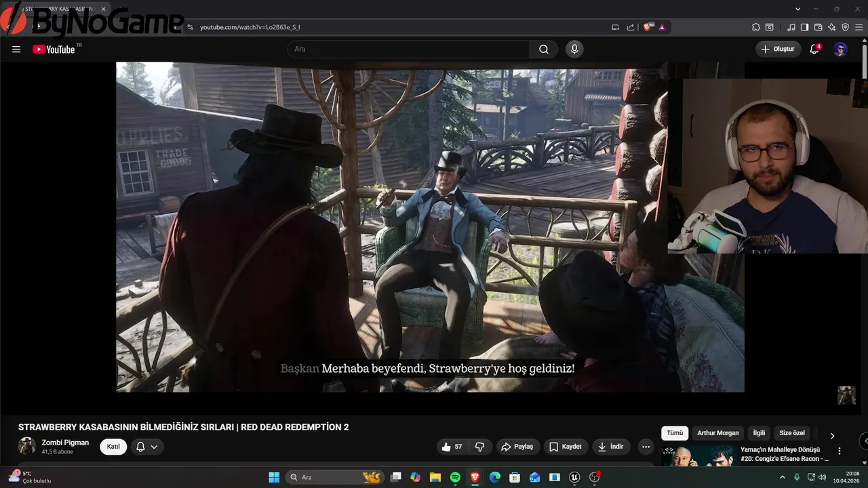Select the Tümü filter chip
Viewport: 868px width, 488px height.
click(675, 433)
